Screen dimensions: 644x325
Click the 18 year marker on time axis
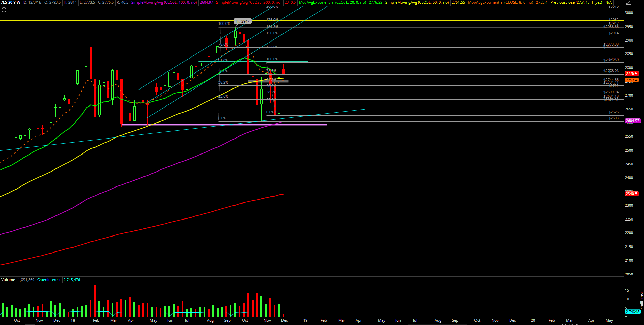73,320
